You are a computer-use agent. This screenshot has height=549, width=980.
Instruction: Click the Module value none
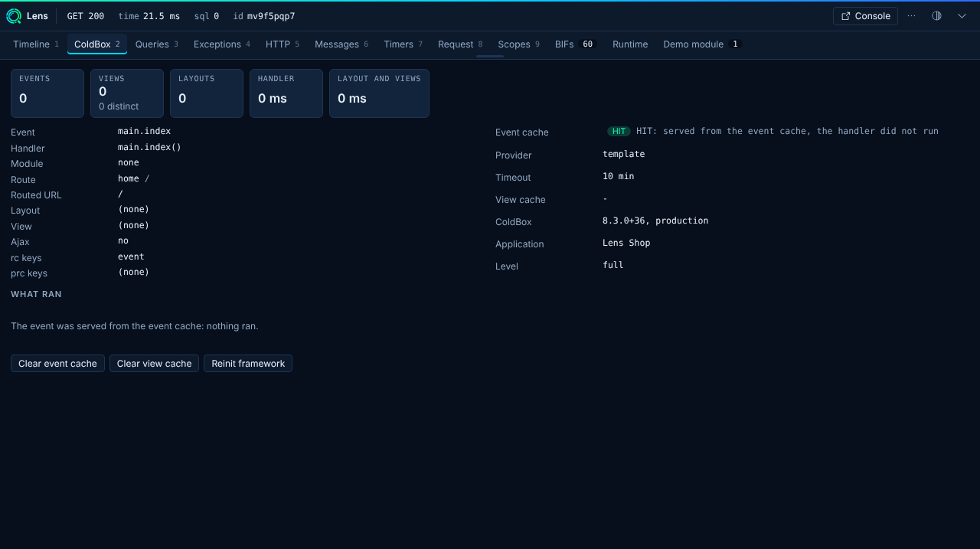click(129, 162)
